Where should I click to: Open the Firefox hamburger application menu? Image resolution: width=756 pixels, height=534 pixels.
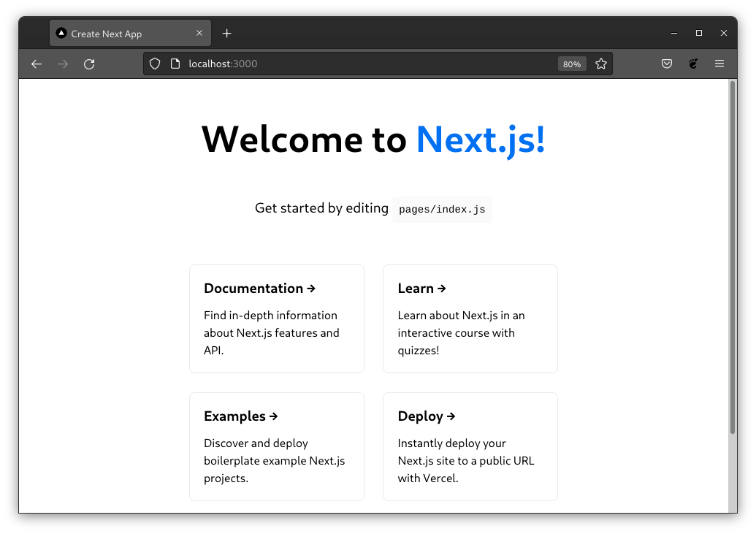click(x=719, y=64)
